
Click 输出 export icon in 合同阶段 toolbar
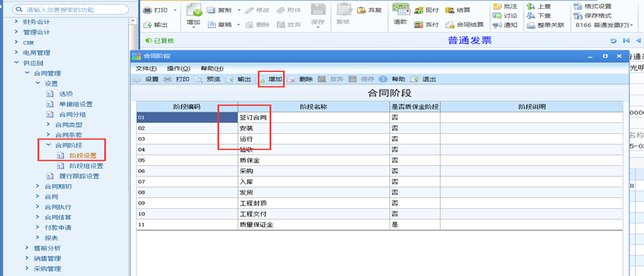click(x=230, y=79)
